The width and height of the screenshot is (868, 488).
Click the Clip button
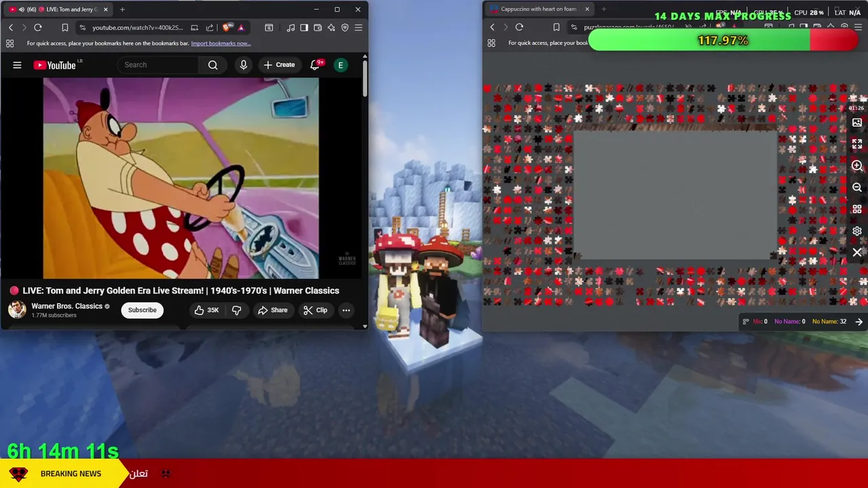point(315,310)
